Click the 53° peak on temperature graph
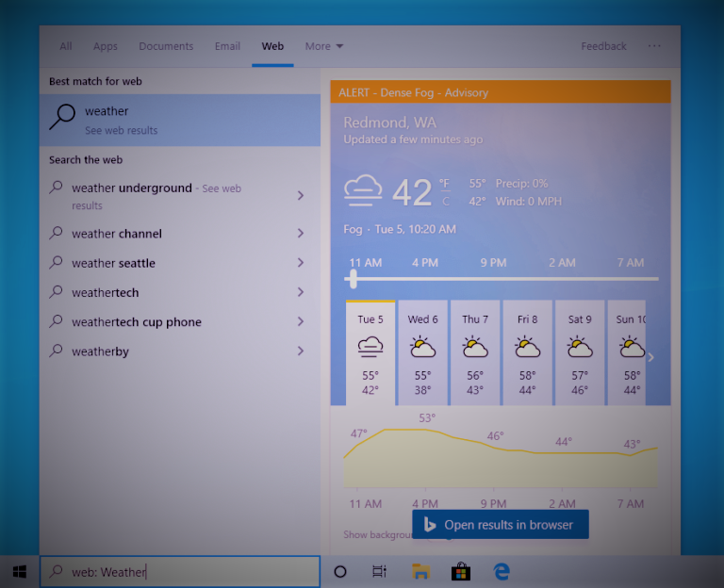The width and height of the screenshot is (724, 588). click(427, 418)
